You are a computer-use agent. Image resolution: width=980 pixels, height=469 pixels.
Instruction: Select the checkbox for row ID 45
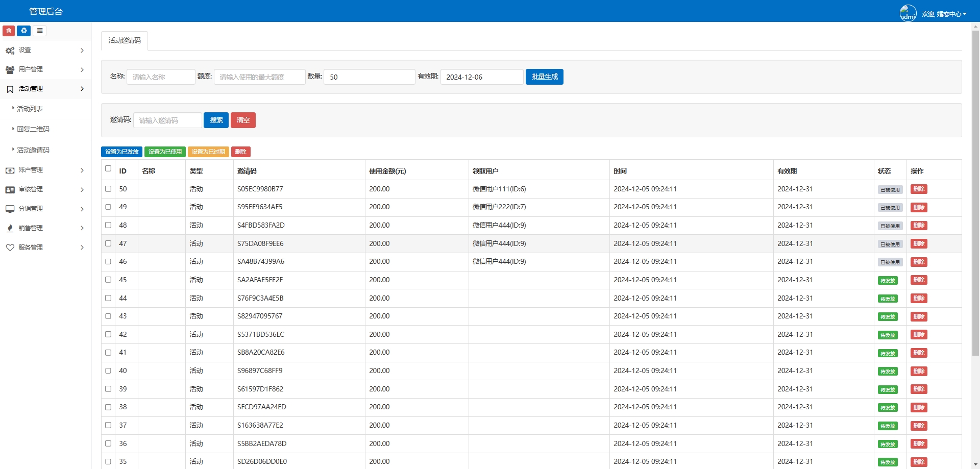point(108,280)
